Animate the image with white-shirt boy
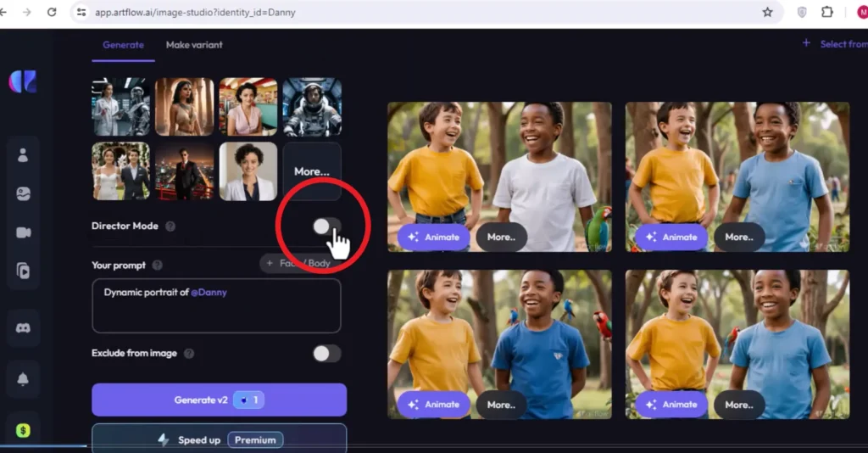The height and width of the screenshot is (453, 868). coord(433,237)
